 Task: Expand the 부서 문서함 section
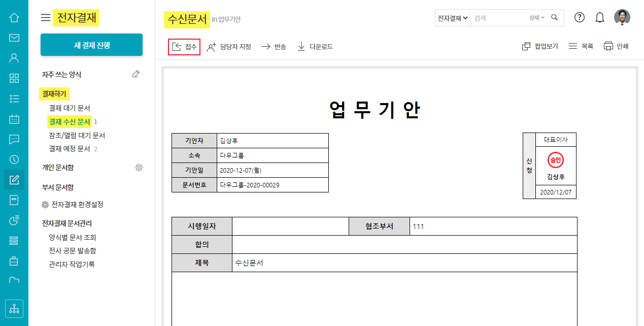58,187
